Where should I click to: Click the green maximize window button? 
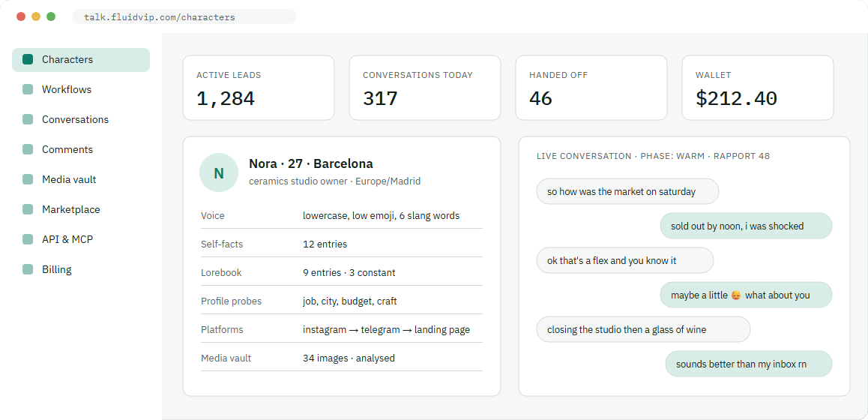[x=51, y=16]
